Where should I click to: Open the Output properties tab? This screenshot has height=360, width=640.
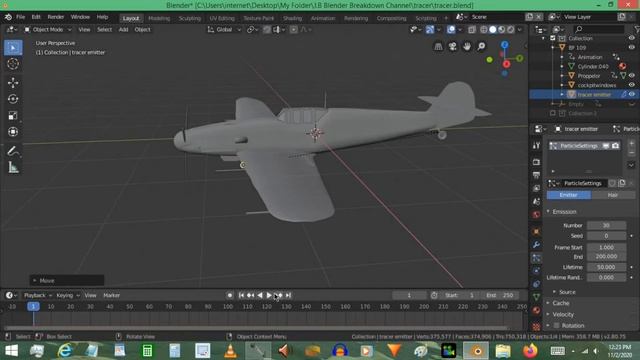[536, 175]
